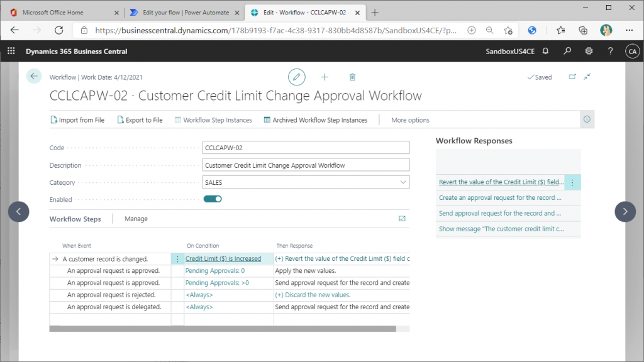Open the settings gear in Business Central

click(589, 51)
